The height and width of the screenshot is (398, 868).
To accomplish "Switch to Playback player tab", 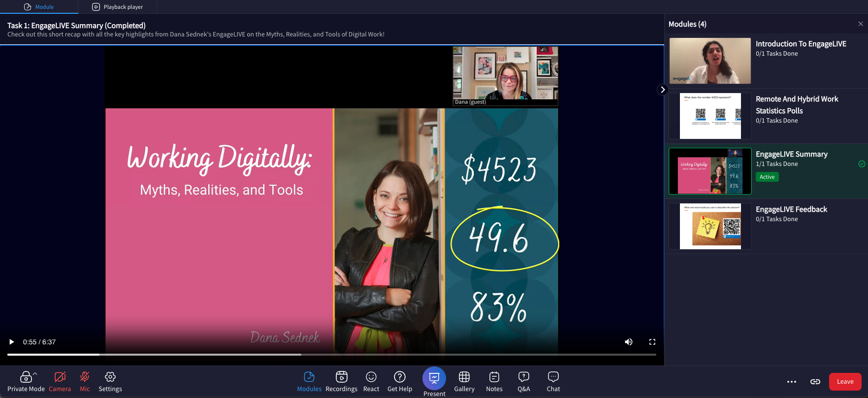I will tap(118, 7).
